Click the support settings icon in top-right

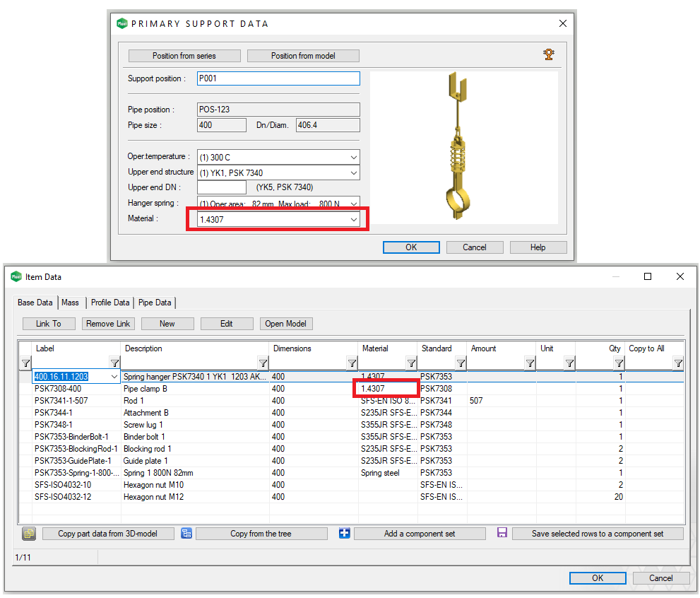tap(549, 55)
